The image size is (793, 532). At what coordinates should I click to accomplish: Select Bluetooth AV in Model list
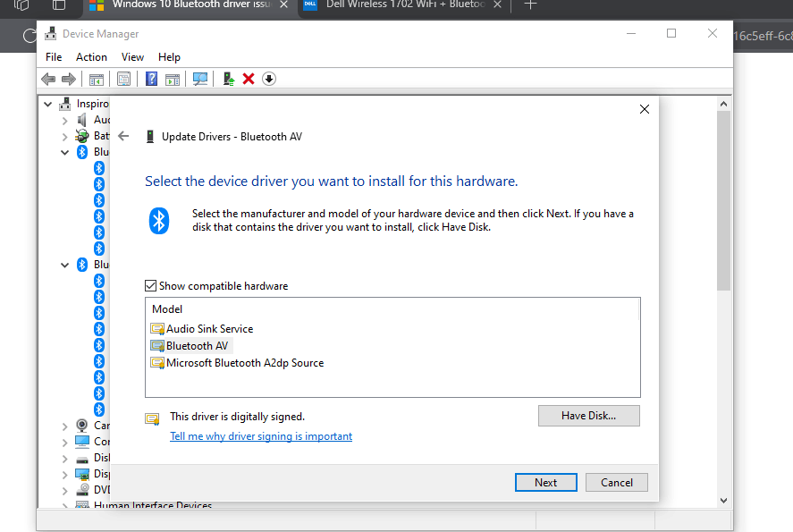190,346
